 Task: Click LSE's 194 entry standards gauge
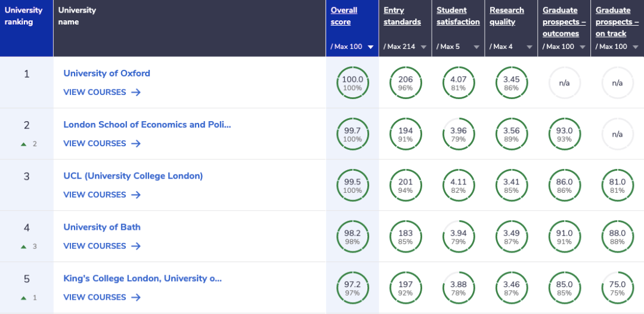click(405, 134)
